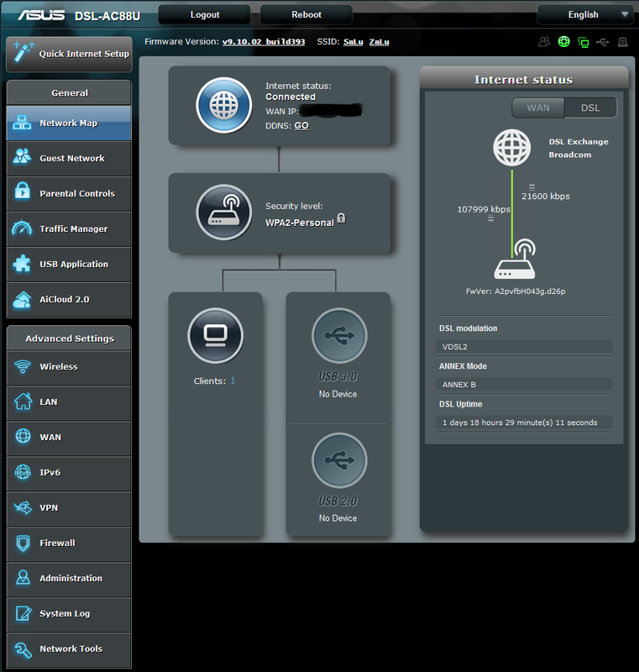Click the WAN globe icon in sidebar
The height and width of the screenshot is (672, 639).
pyautogui.click(x=24, y=436)
